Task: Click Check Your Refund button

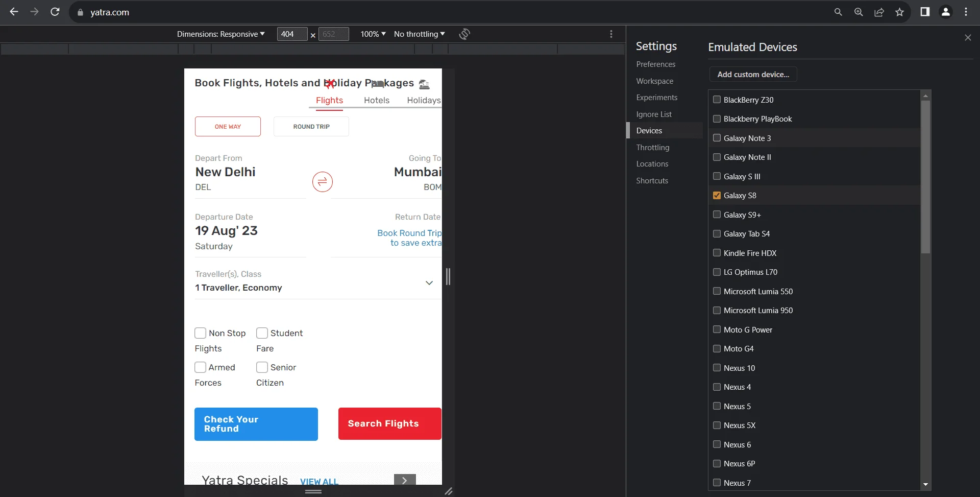Action: (x=256, y=424)
